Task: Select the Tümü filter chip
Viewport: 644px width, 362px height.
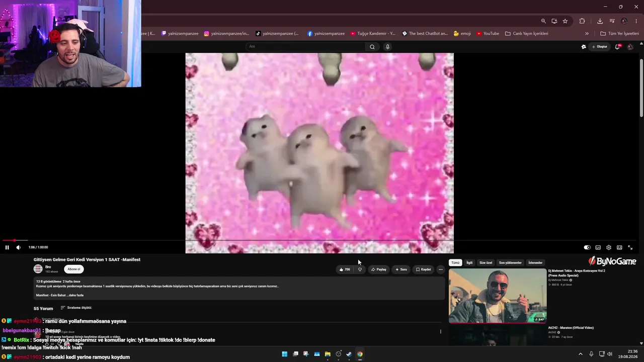Action: [x=455, y=262]
